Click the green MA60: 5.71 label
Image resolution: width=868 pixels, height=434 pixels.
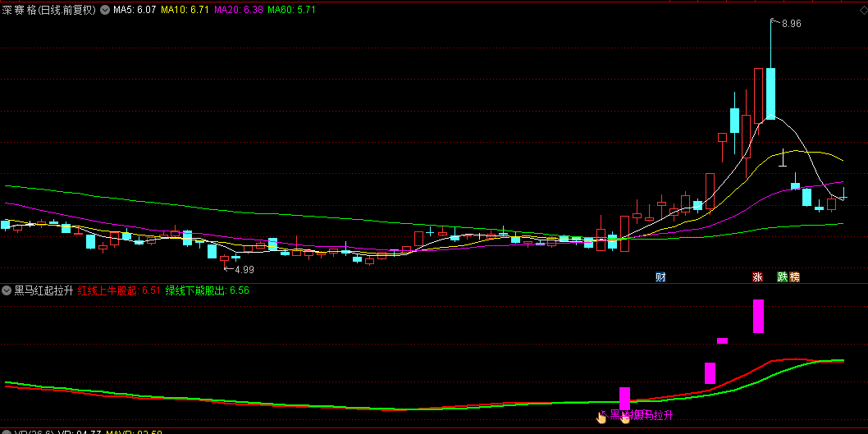[x=292, y=10]
